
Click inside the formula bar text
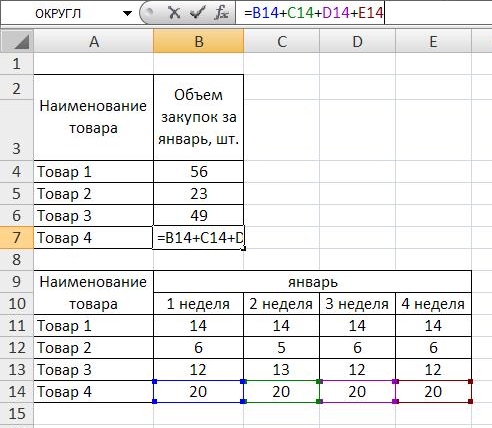(313, 13)
